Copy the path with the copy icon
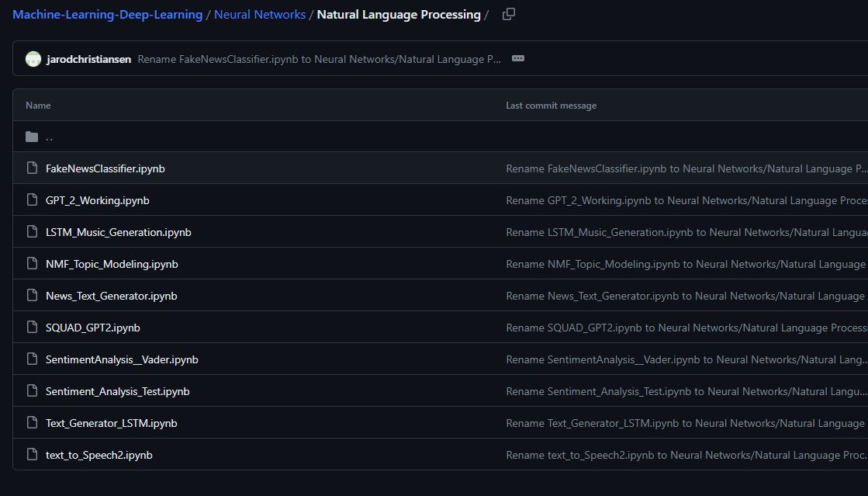The height and width of the screenshot is (496, 868). pos(509,15)
